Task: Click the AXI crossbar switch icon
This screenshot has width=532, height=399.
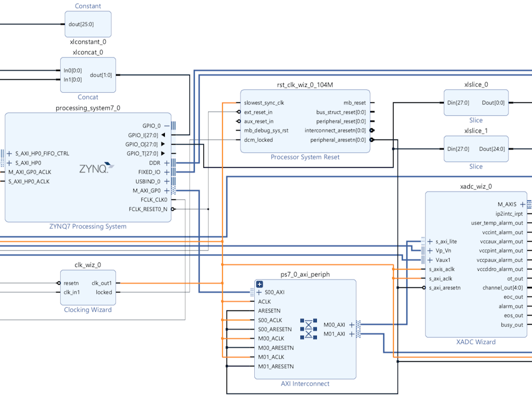Action: pos(309,329)
